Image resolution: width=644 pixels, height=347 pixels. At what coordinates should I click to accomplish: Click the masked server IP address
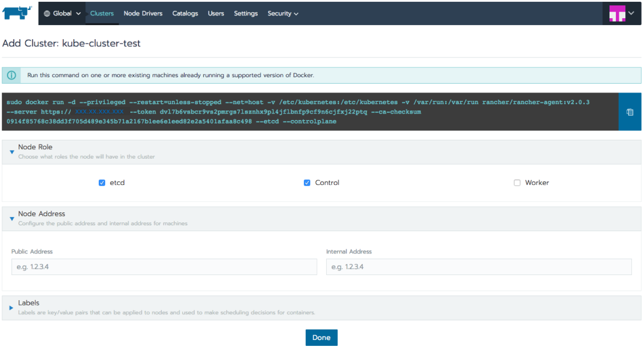(99, 112)
